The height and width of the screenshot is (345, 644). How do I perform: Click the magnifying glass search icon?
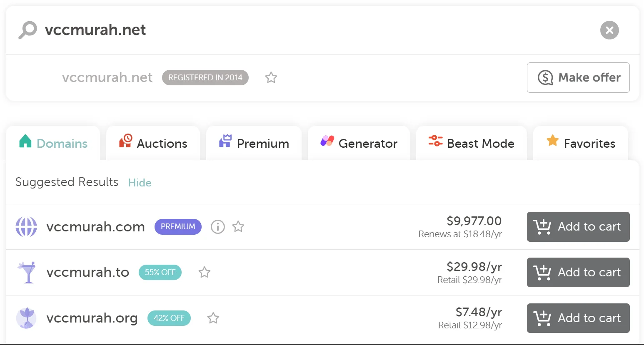pos(27,30)
